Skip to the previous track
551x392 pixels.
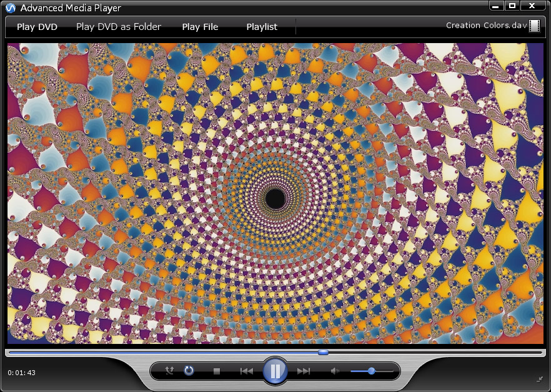(247, 371)
